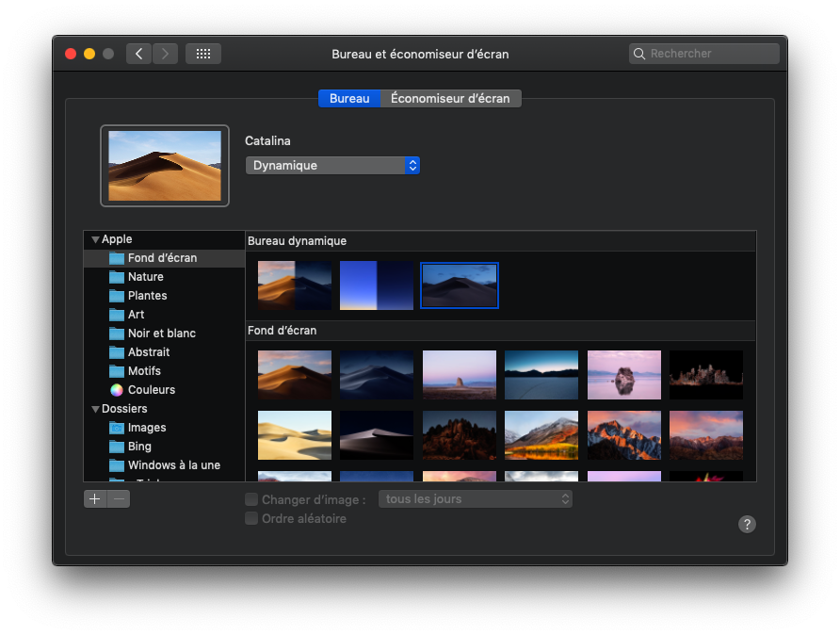Switch to Économiseur d'écran tab
The image size is (840, 635).
click(x=450, y=99)
